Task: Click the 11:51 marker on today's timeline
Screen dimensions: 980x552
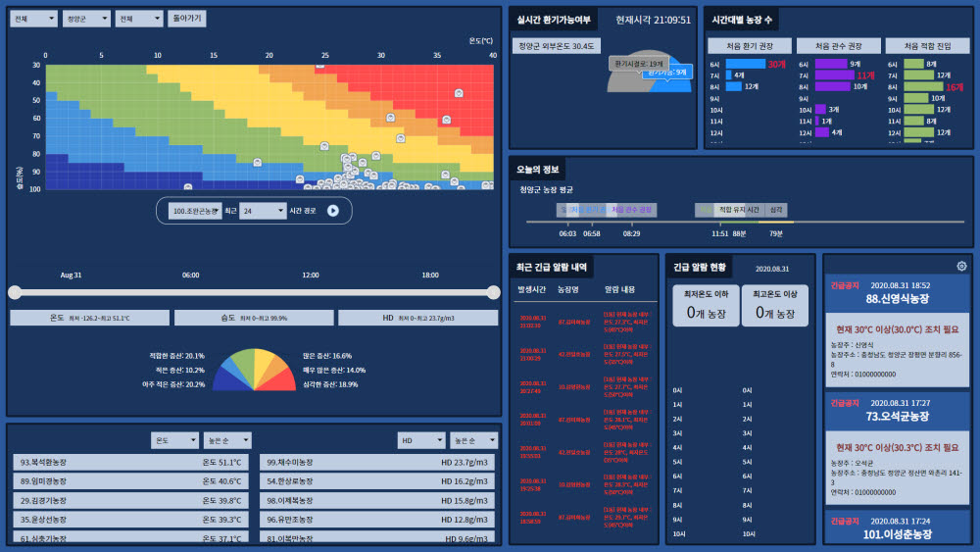Action: [720, 233]
